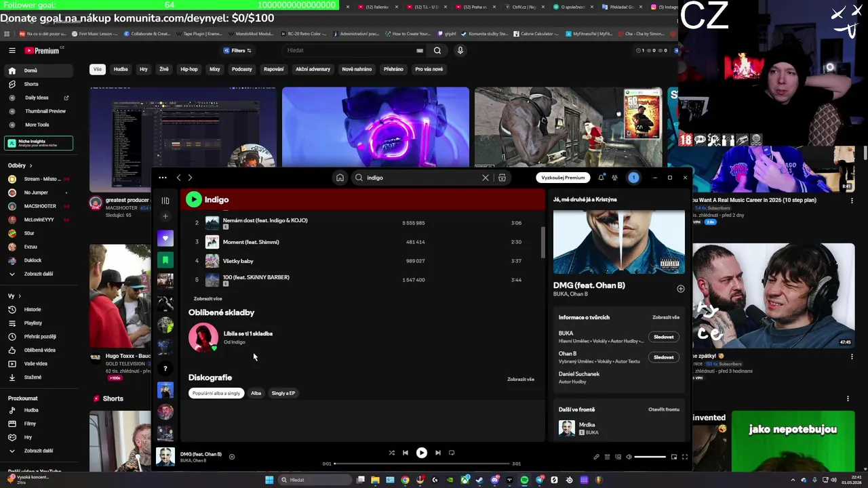Clear the 'indigo' search with X icon

tap(486, 178)
